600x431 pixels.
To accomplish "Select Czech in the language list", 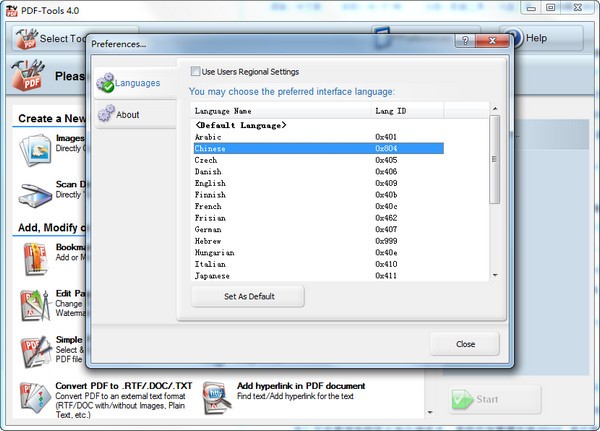I will [319, 160].
